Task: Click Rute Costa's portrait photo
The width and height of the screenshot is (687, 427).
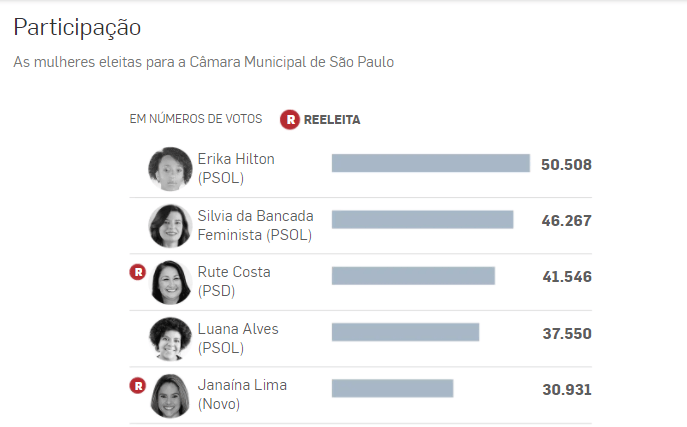Action: pyautogui.click(x=170, y=282)
